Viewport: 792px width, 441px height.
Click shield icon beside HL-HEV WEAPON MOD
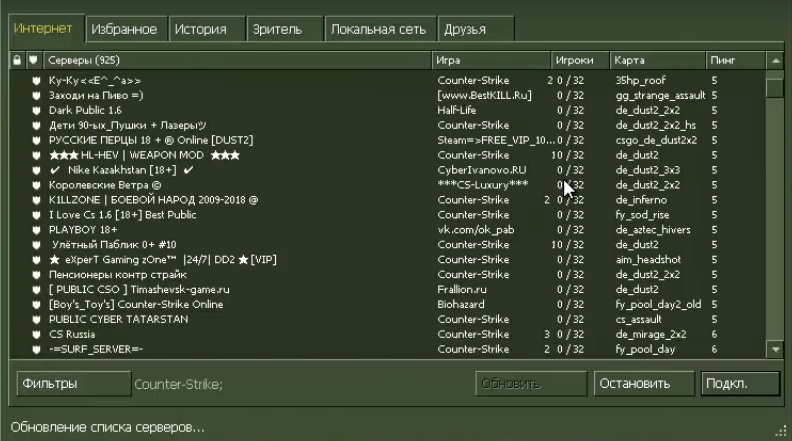pyautogui.click(x=36, y=156)
